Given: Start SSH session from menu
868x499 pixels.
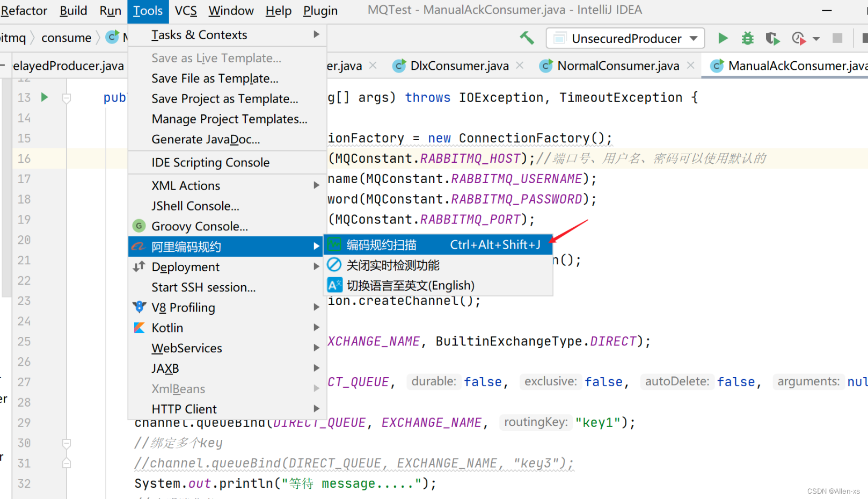Looking at the screenshot, I should click(x=227, y=287).
